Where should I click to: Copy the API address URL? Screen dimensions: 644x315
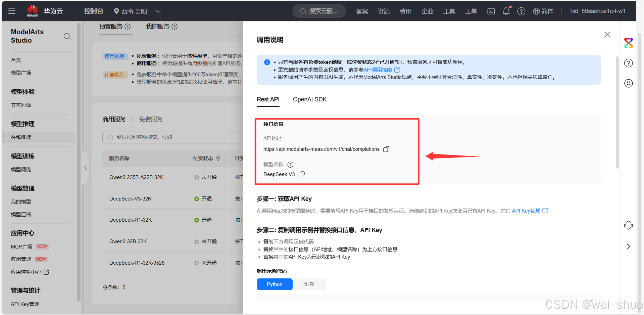(x=386, y=149)
